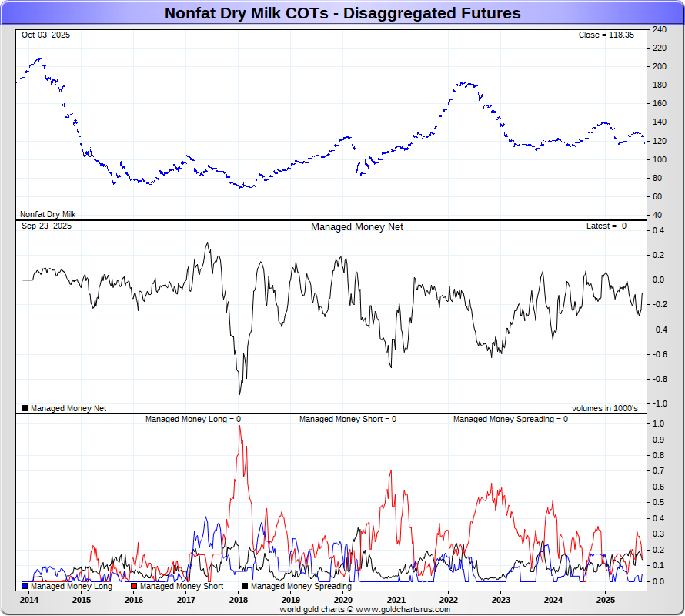The height and width of the screenshot is (616, 685).
Task: Click the blue Managed Money Long legend swatch
Action: click(25, 586)
